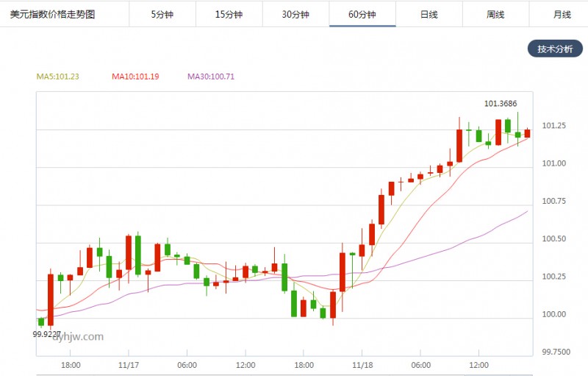The height and width of the screenshot is (376, 588).
Task: Select the 60分钟 tab
Action: tap(362, 14)
